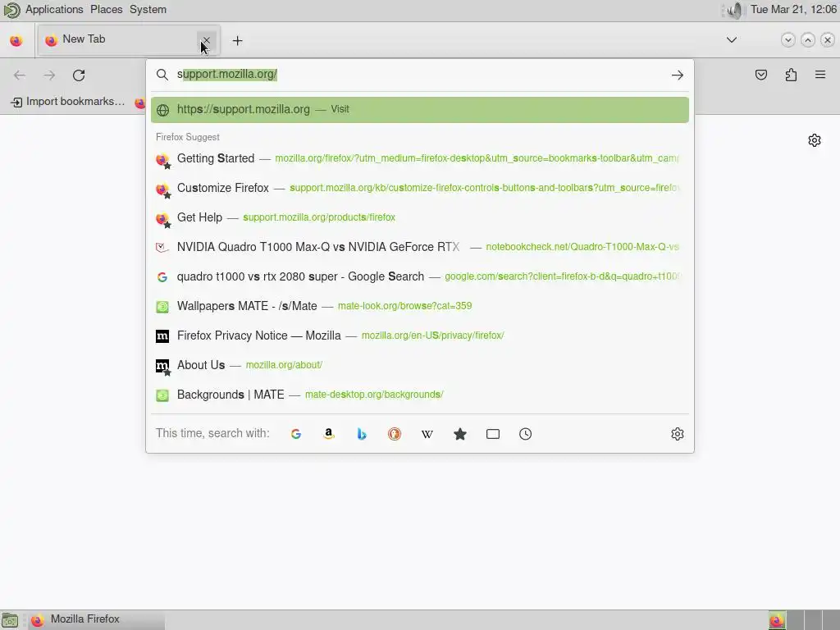
Task: Open Wallpapers MATE suggestion
Action: pos(419,306)
